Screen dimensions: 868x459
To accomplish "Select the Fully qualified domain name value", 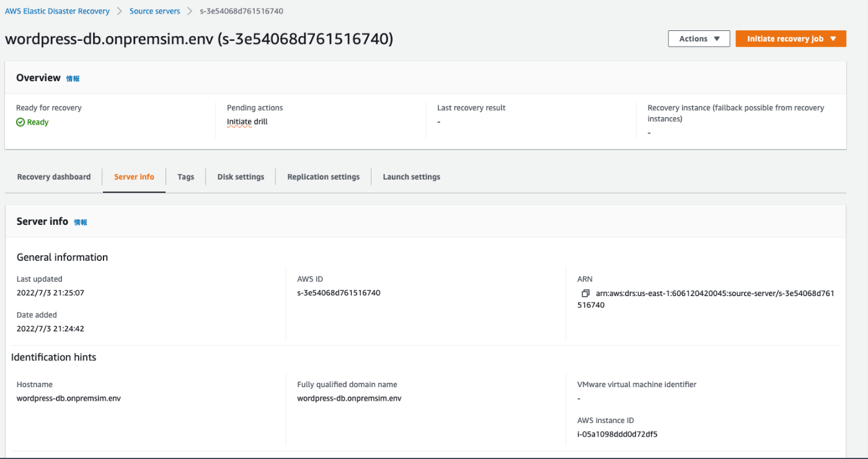I will pyautogui.click(x=349, y=398).
